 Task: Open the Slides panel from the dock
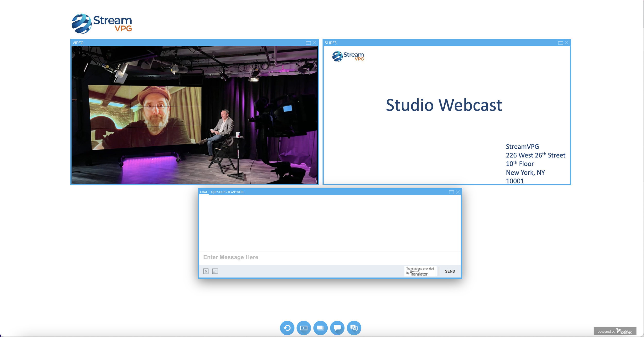320,328
